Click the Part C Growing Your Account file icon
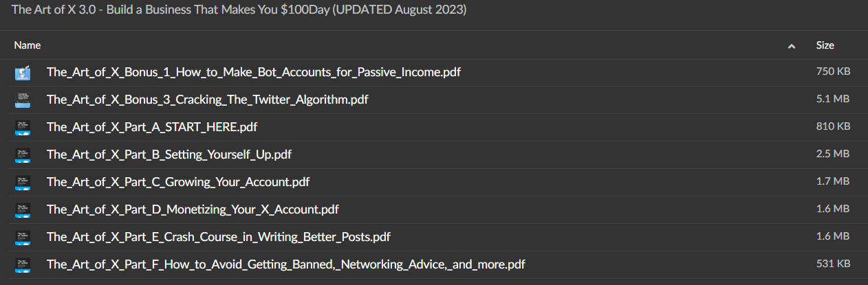Viewport: 868px width, 285px height. 23,182
